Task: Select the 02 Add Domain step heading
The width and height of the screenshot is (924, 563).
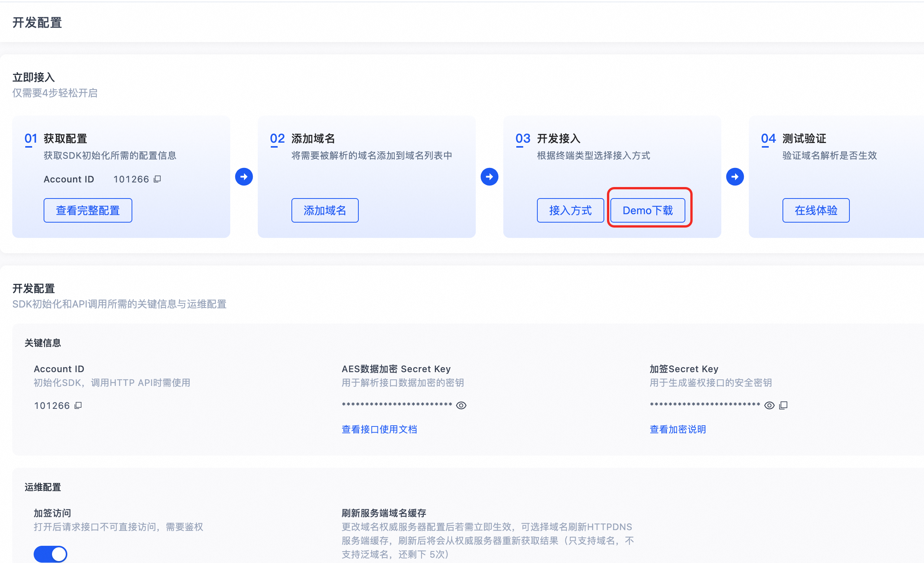Action: click(313, 138)
